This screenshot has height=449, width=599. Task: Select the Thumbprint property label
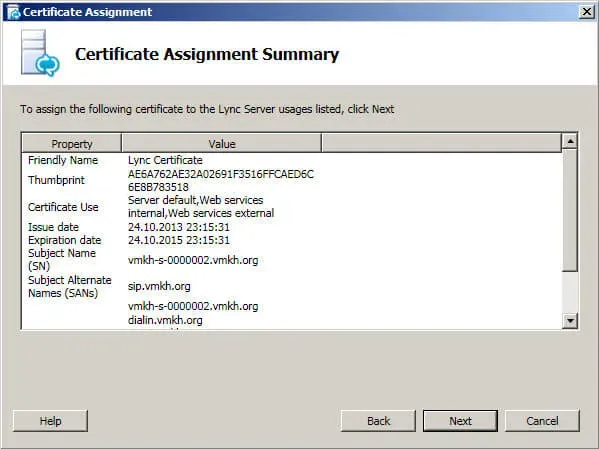pos(56,180)
